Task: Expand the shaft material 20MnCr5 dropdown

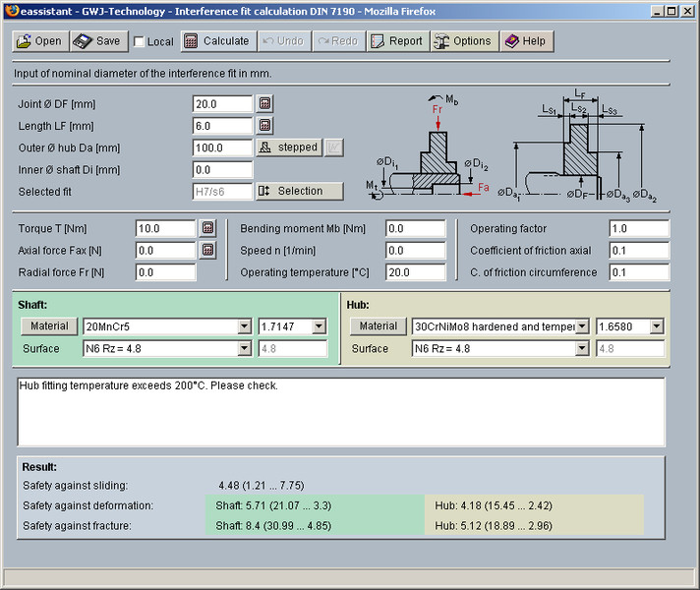Action: 245,326
